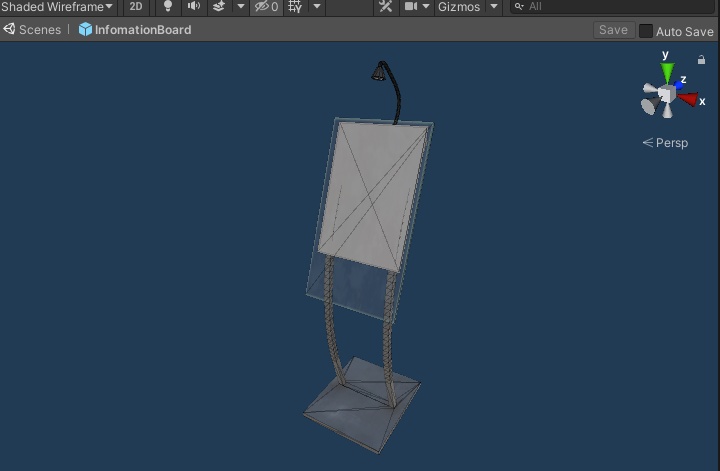
Task: Open the grid settings dropdown arrow
Action: 317,6
